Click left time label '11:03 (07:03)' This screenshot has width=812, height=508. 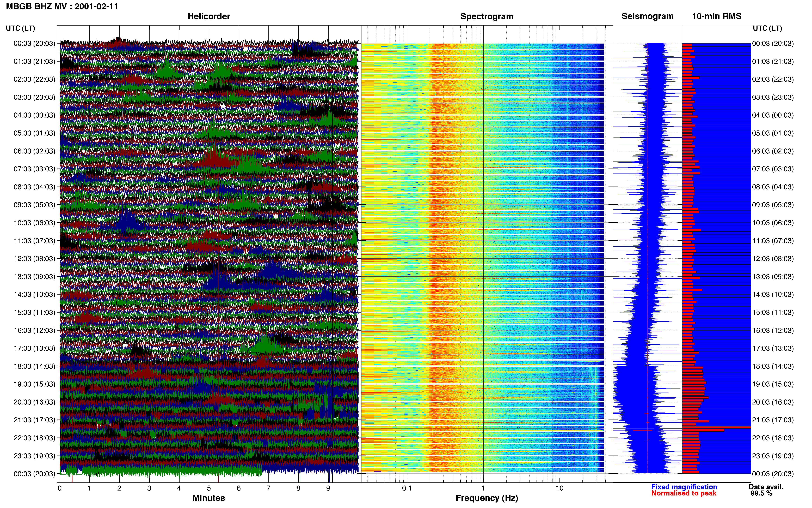34,241
